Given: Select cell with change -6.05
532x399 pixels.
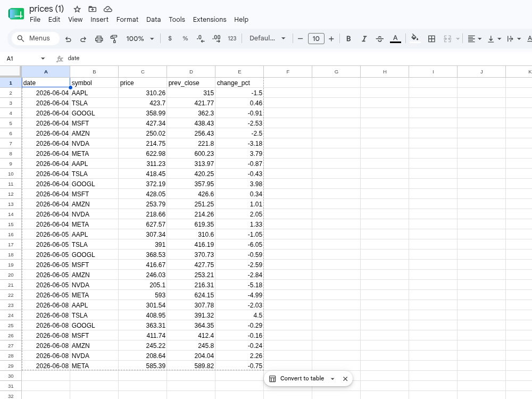Looking at the screenshot, I should 239,245.
